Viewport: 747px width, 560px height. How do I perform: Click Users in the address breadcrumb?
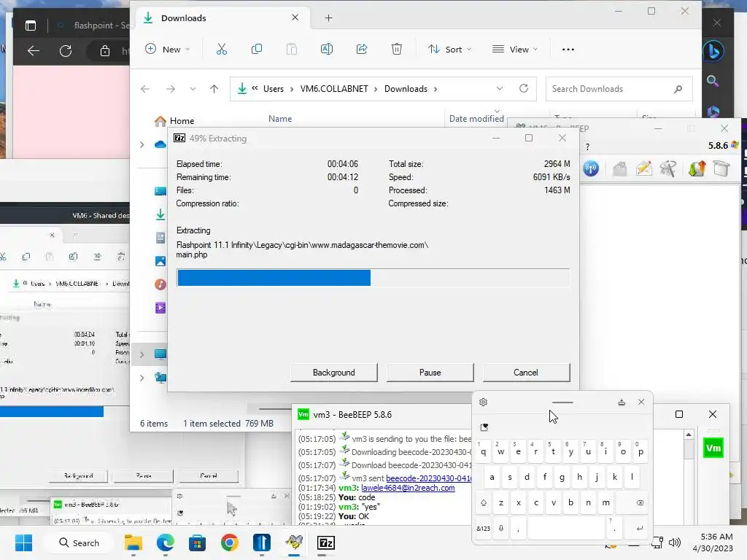click(x=274, y=89)
